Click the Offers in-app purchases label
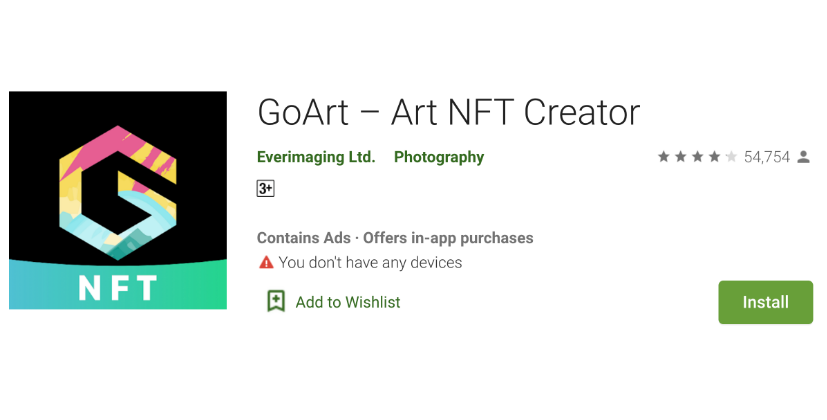Viewport: 827px width, 420px height. tap(448, 238)
